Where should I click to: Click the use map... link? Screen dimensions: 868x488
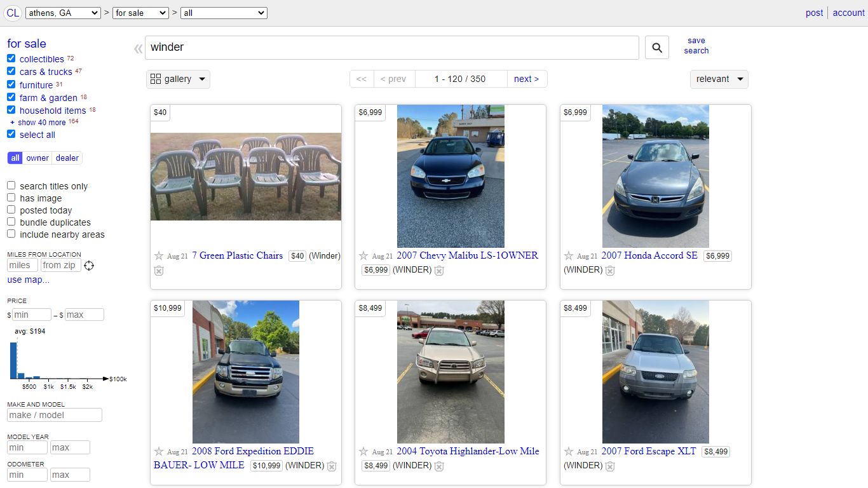pyautogui.click(x=29, y=280)
